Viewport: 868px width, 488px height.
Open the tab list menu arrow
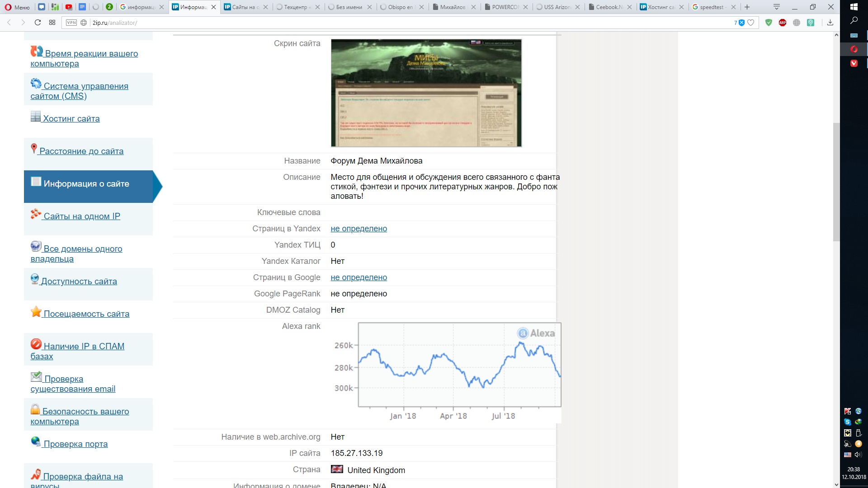(776, 7)
